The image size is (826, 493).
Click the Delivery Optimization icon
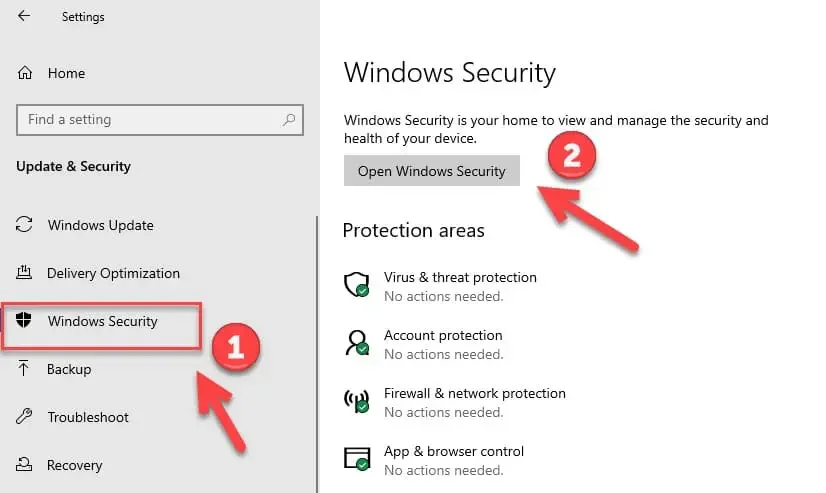[x=26, y=273]
